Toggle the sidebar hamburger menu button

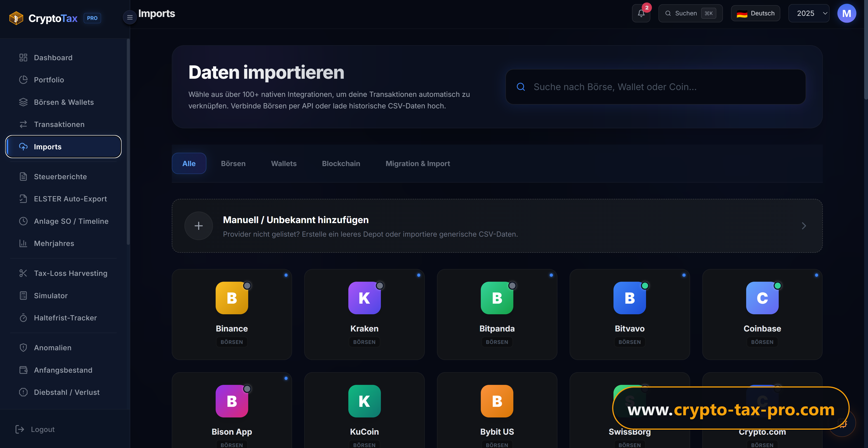point(130,18)
